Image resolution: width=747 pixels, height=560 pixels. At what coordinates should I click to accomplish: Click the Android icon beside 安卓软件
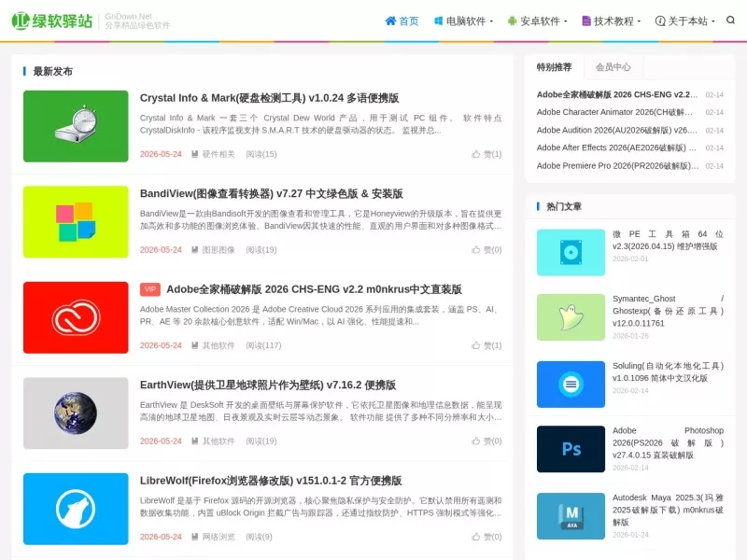point(512,21)
